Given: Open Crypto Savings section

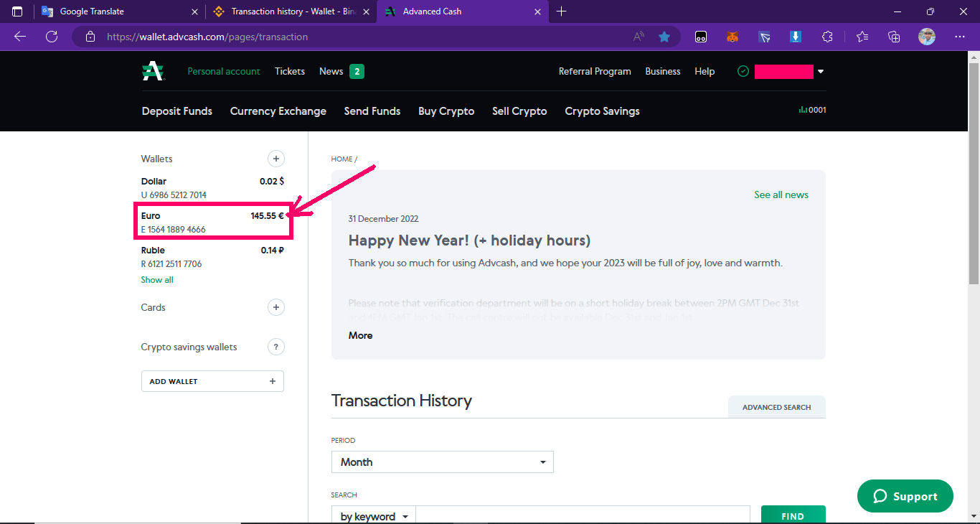Looking at the screenshot, I should (602, 111).
